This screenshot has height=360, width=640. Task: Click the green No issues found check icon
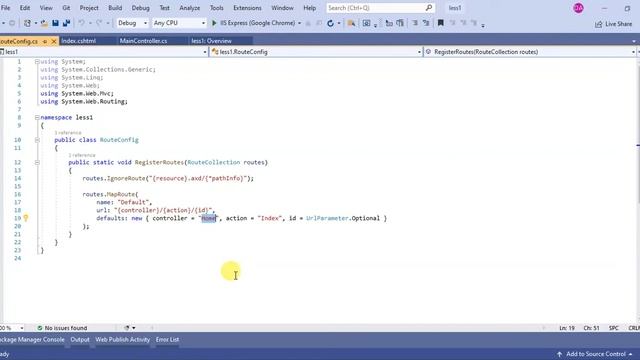tap(40, 328)
